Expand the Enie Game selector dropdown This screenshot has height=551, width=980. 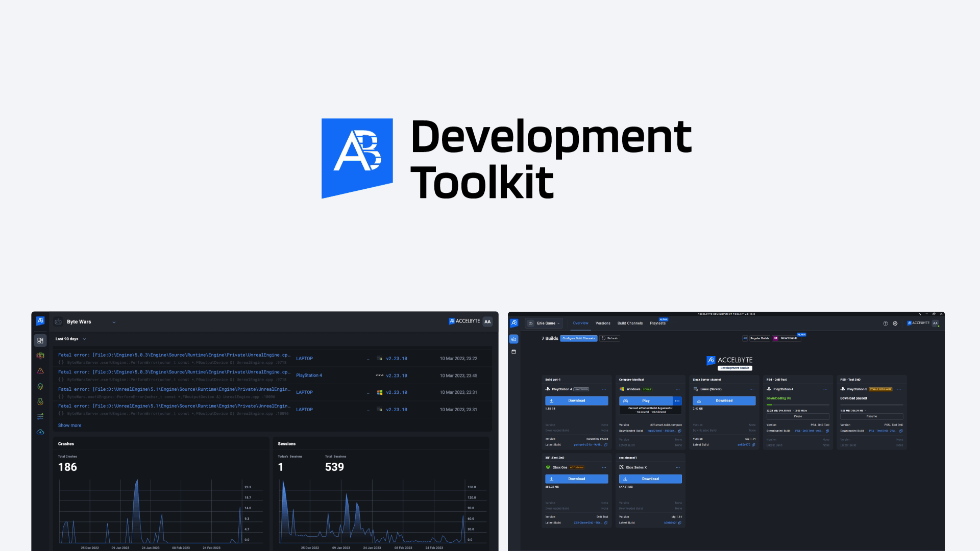[558, 323]
